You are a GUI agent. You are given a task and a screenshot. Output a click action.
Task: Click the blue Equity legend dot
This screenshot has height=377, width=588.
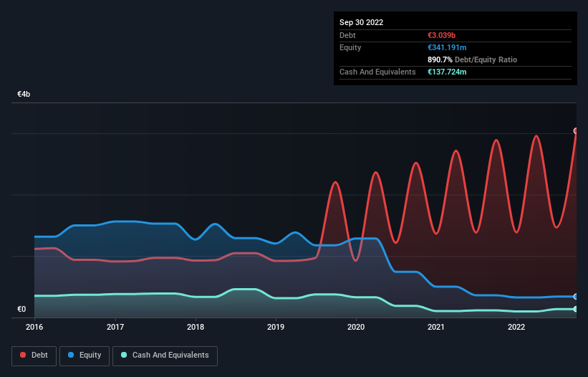click(x=71, y=355)
